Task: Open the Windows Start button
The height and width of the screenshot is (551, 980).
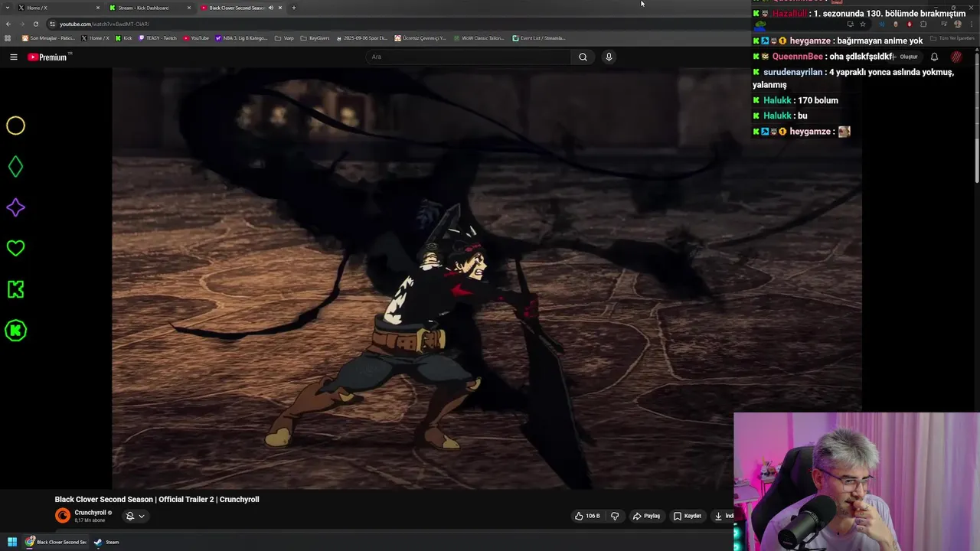Action: [x=12, y=542]
